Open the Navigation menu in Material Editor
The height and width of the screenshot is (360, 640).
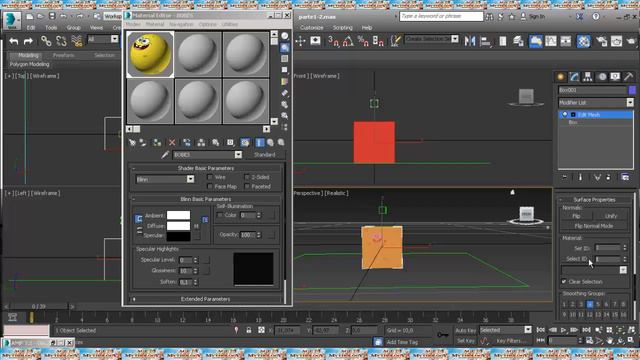pos(181,24)
